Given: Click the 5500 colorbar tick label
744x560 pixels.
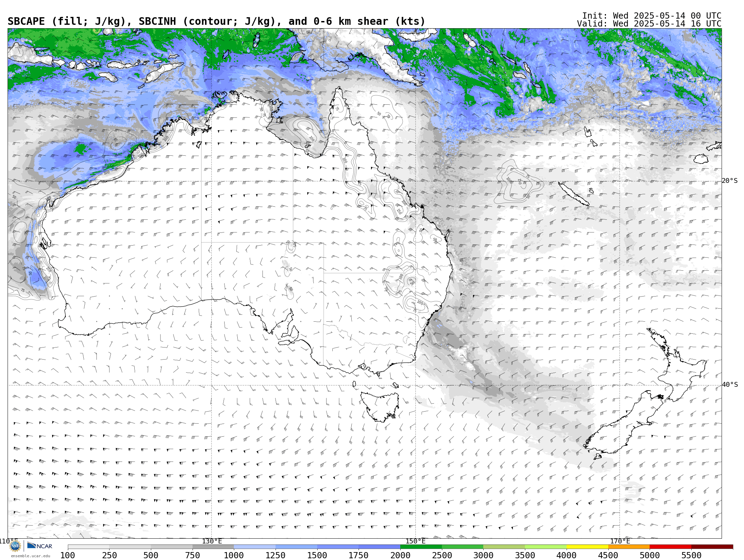Looking at the screenshot, I should [691, 555].
